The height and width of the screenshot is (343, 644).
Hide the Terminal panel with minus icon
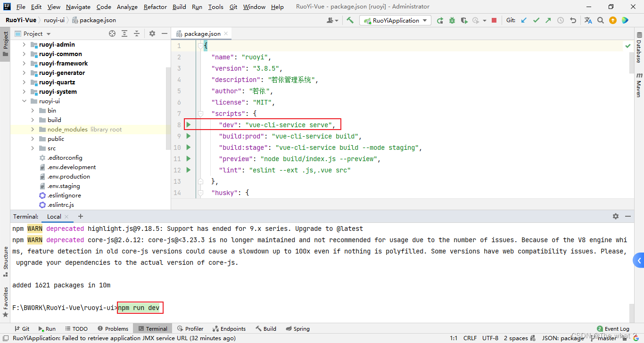pos(628,216)
